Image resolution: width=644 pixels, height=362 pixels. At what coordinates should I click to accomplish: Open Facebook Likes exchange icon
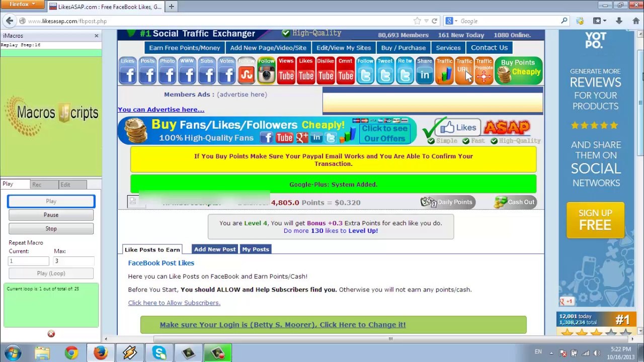[x=127, y=70]
